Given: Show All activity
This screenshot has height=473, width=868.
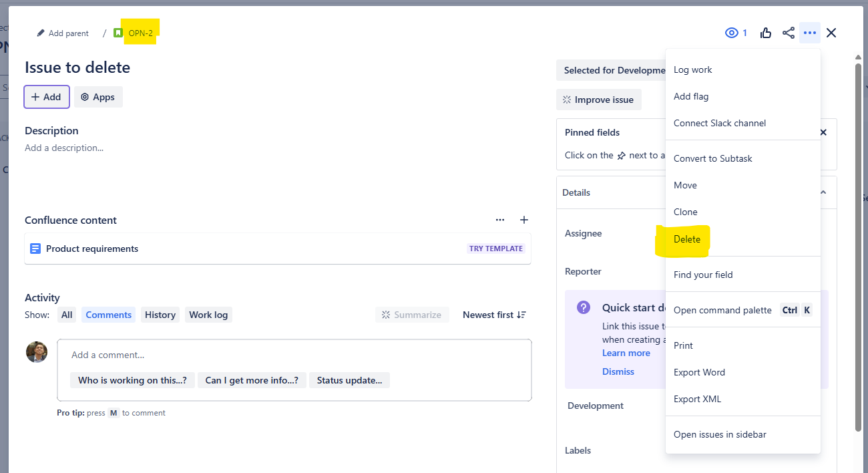Looking at the screenshot, I should [67, 315].
